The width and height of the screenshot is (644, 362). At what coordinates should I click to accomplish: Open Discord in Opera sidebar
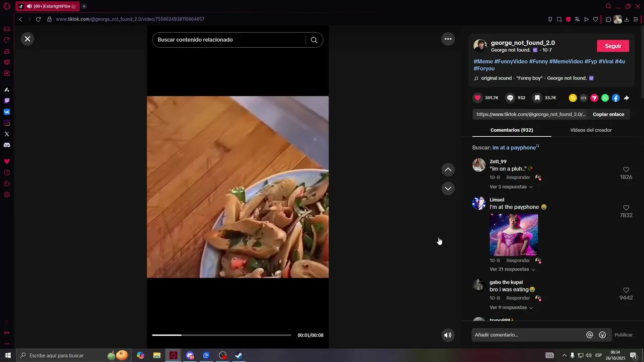tap(7, 145)
